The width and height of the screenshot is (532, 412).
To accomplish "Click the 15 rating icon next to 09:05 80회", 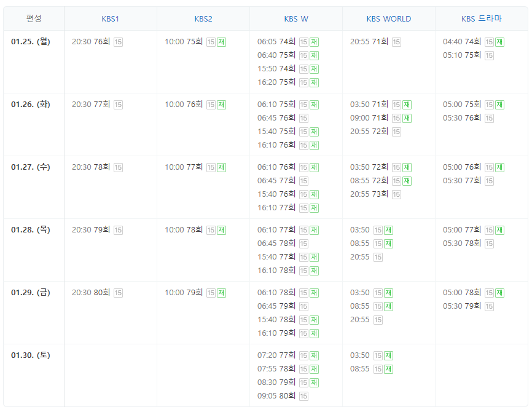I will point(303,397).
